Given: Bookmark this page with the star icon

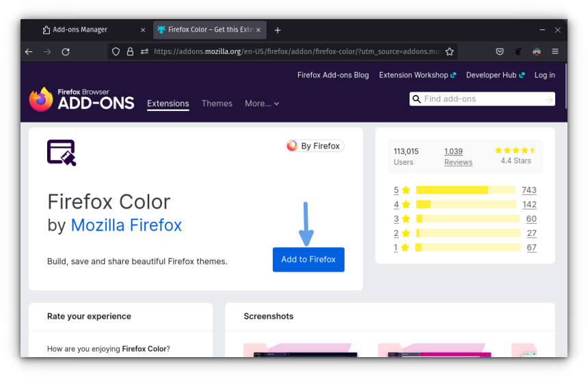Looking at the screenshot, I should click(x=450, y=51).
